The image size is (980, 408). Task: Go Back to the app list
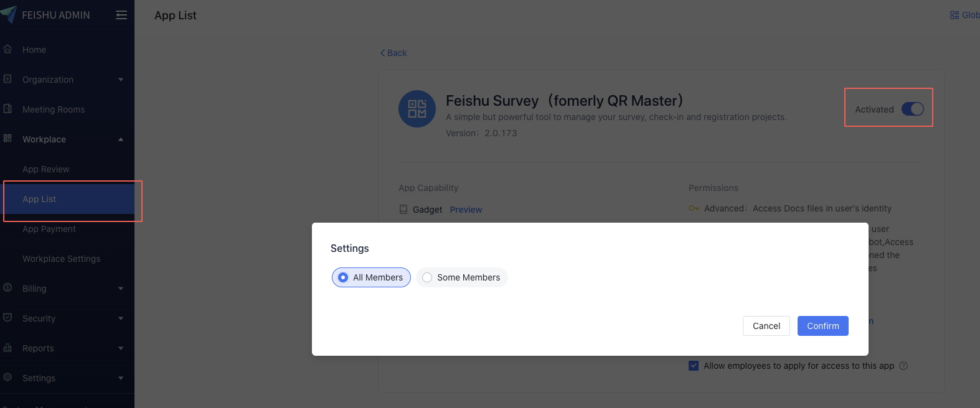point(393,53)
